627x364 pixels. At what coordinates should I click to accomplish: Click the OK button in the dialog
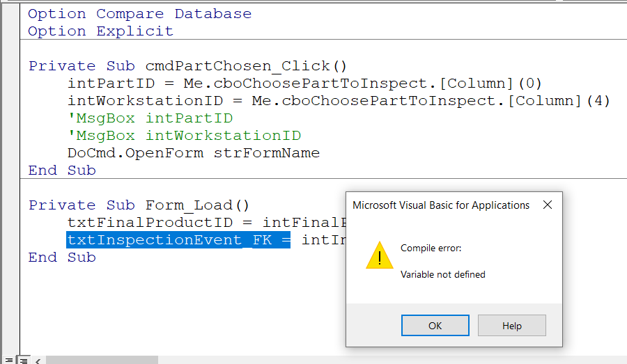[x=435, y=325]
